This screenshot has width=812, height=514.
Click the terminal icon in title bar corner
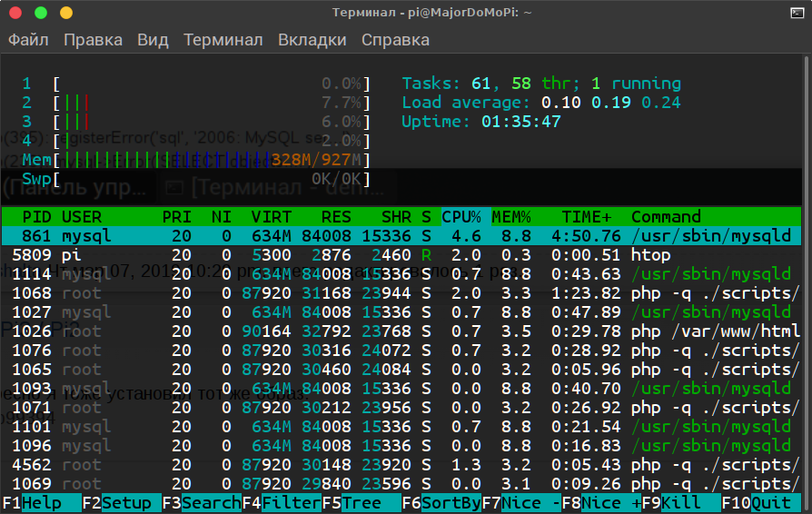[x=797, y=13]
